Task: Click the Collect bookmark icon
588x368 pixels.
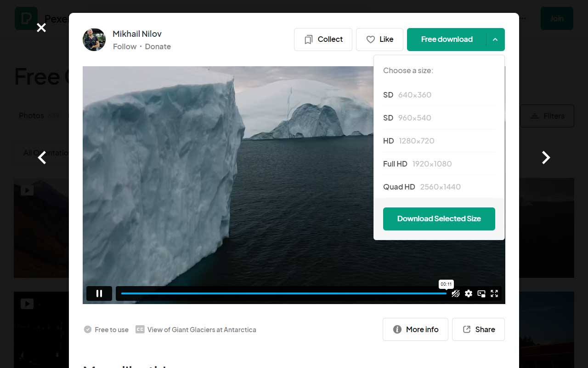Action: pos(308,40)
